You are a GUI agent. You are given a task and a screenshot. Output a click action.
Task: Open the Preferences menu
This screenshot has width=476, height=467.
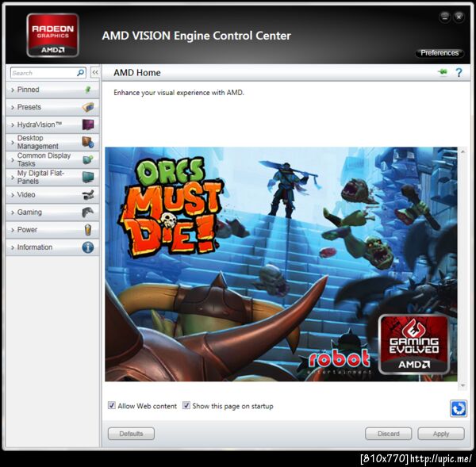440,53
